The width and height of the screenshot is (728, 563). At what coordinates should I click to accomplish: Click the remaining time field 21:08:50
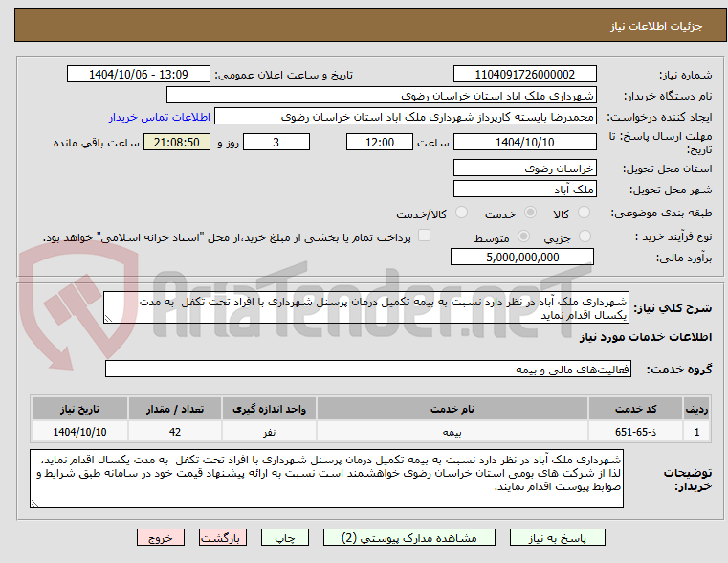177,142
